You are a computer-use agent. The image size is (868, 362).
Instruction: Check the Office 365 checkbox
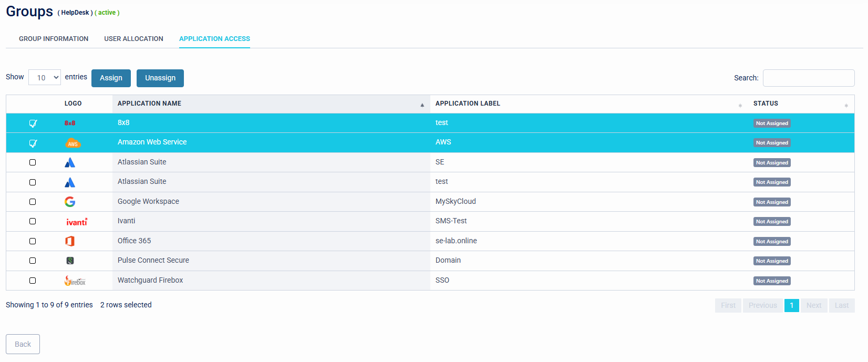tap(33, 241)
